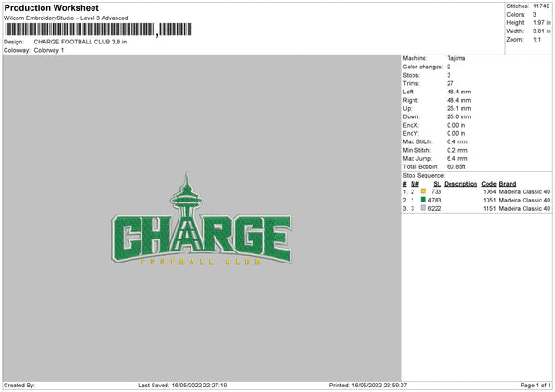
Task: Click the 'Colorway 1' value
Action: tap(49, 50)
